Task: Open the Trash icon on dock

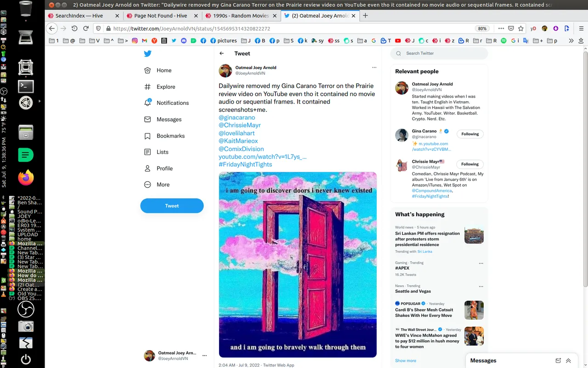Action: [x=26, y=8]
